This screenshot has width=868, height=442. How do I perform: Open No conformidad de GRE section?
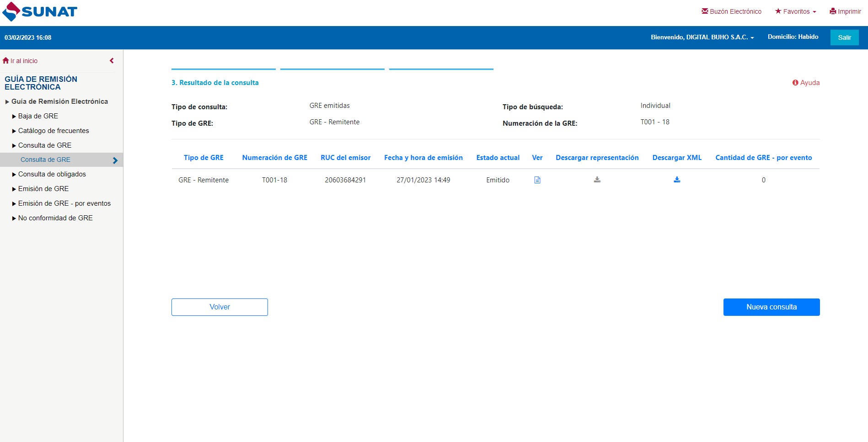tap(55, 218)
